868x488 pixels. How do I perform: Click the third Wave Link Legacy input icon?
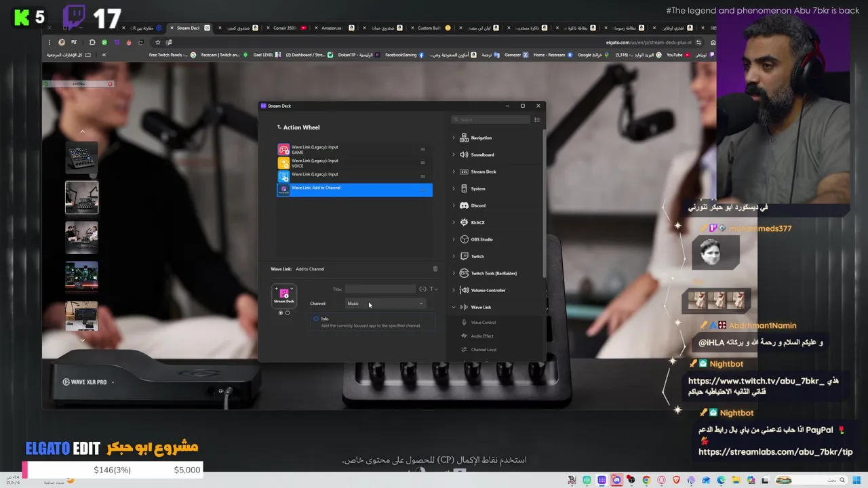(x=283, y=176)
